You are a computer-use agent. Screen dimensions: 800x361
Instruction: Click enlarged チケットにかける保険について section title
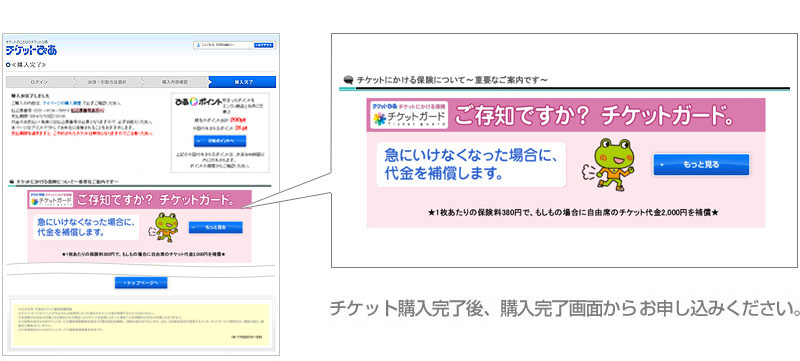click(452, 80)
